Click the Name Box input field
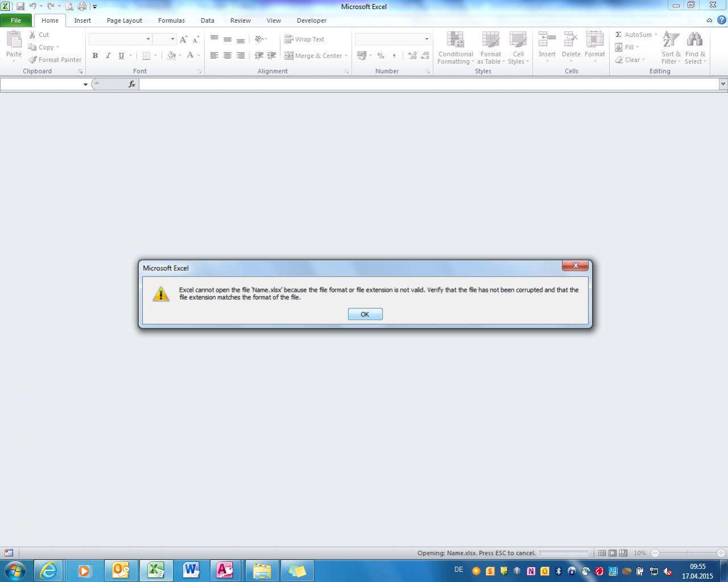The image size is (728, 582). [41, 84]
